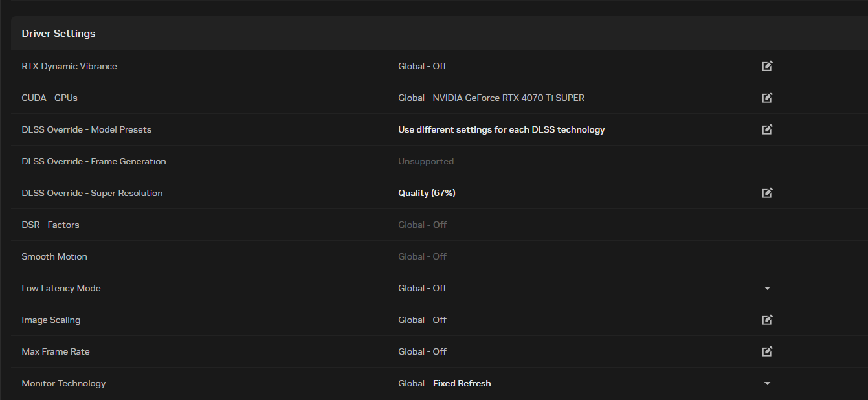The width and height of the screenshot is (868, 400).
Task: Click the Unsupported Frame Generation value
Action: tap(426, 161)
